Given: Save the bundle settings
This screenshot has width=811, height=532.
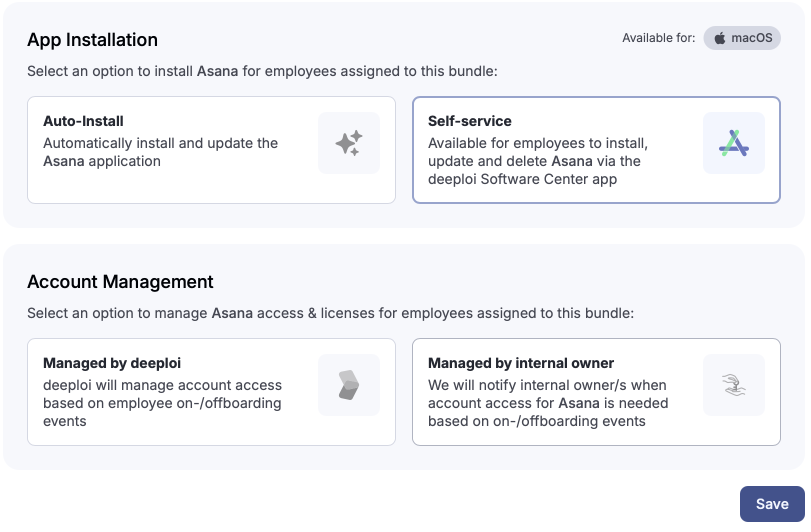Looking at the screenshot, I should pos(772,504).
